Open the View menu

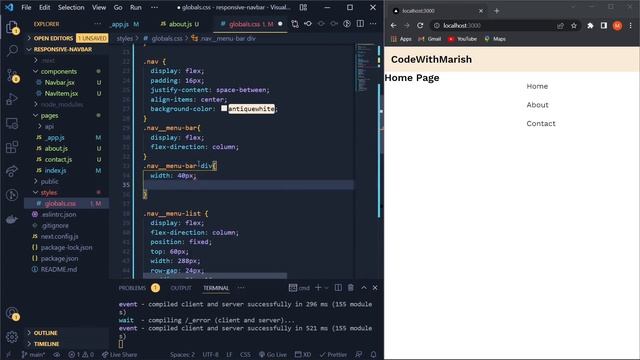pos(99,7)
